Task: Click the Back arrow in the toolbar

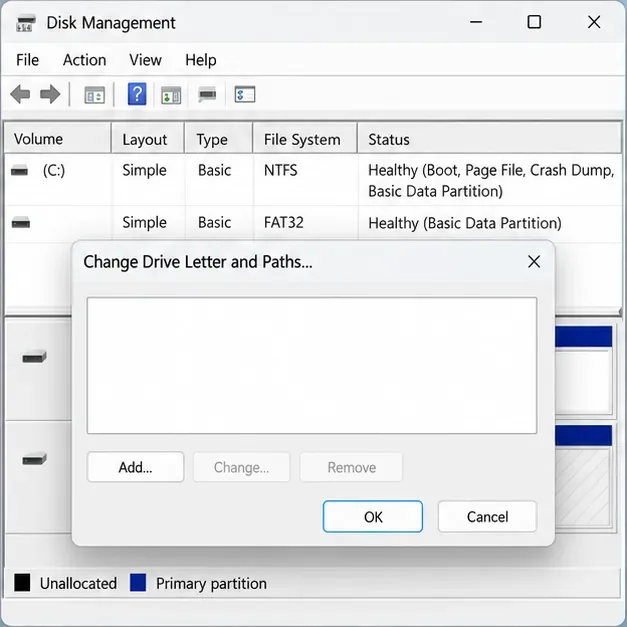Action: 20,95
